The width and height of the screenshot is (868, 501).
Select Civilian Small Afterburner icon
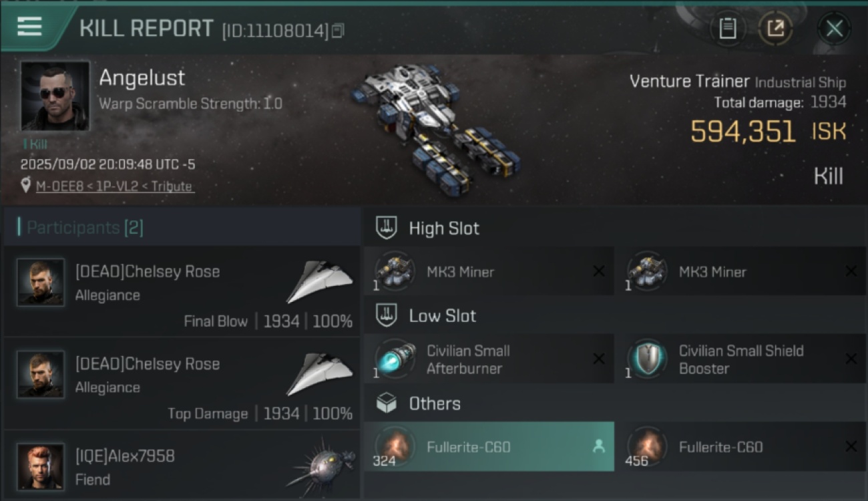[395, 359]
